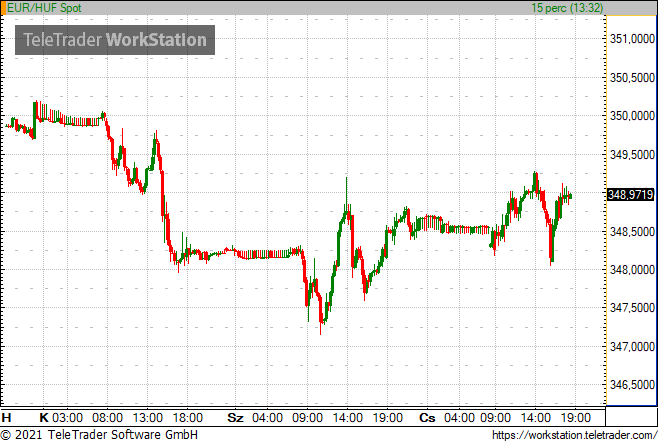Click the 351,0000 price axis label
The width and height of the screenshot is (658, 444).
pos(632,39)
